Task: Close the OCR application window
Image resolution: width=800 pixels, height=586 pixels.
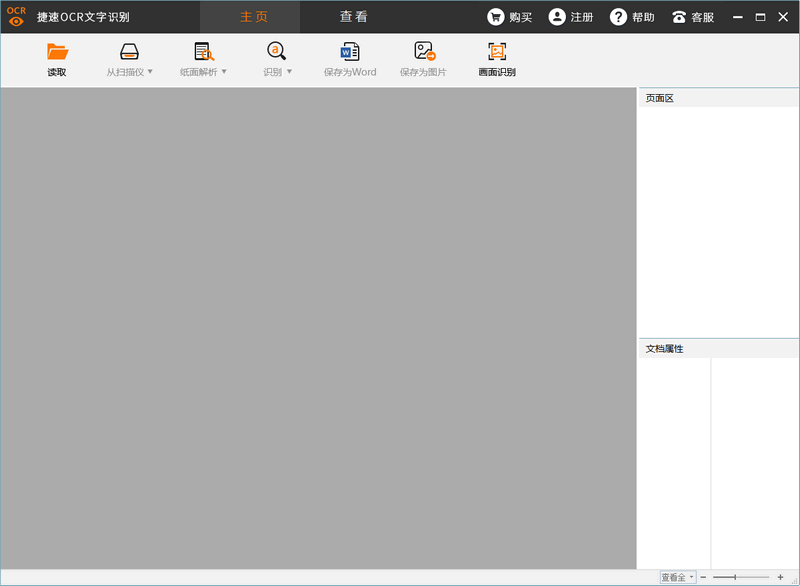Action: point(783,17)
